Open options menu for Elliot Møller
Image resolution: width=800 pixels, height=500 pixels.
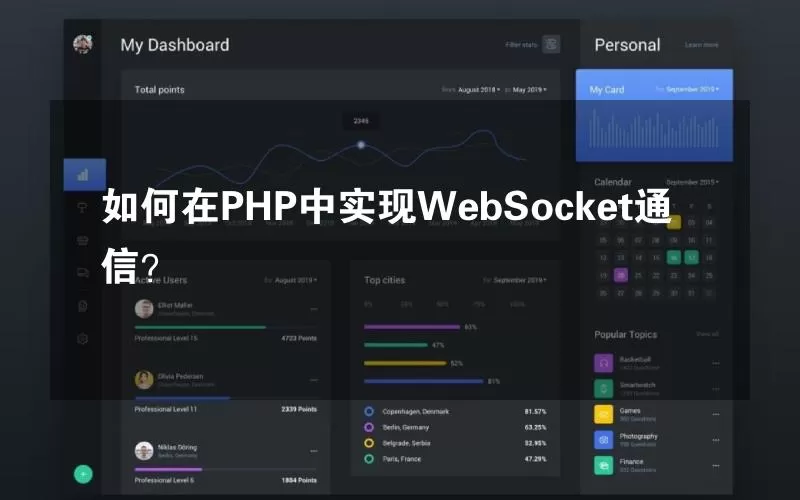[x=313, y=309]
